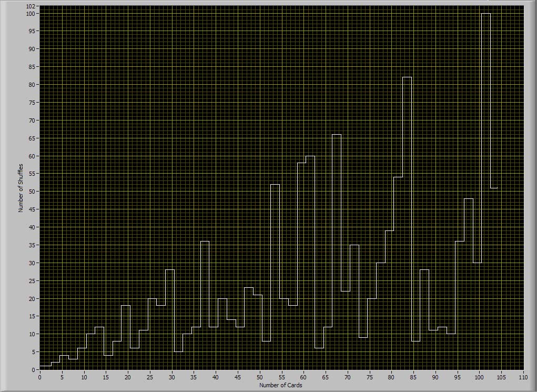Image resolution: width=537 pixels, height=392 pixels.
Task: Select the maximum value 110 on the x-axis
Action: click(523, 377)
